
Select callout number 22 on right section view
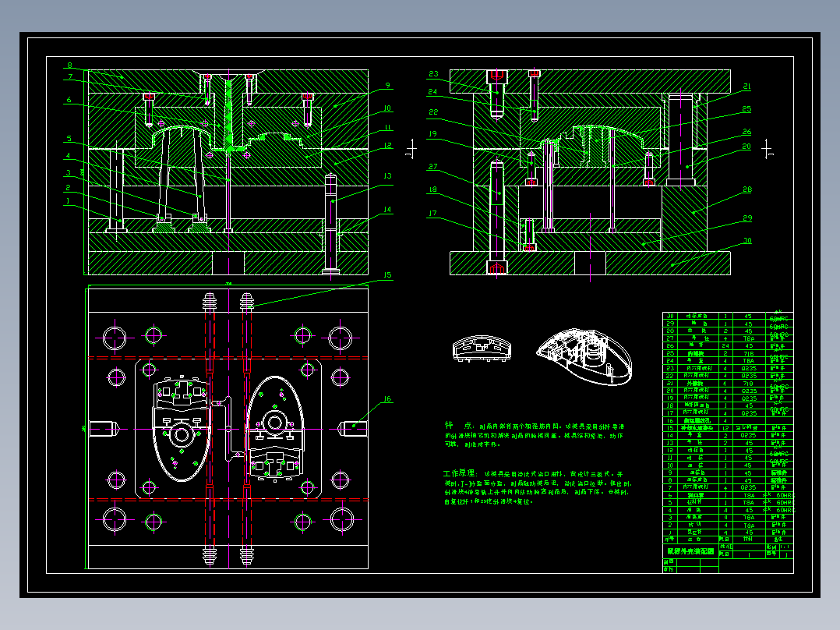(x=433, y=112)
